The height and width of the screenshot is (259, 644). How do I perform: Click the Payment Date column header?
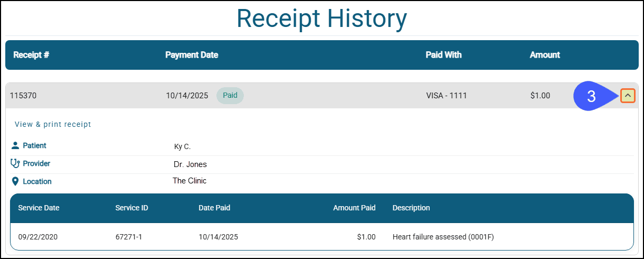click(x=192, y=55)
